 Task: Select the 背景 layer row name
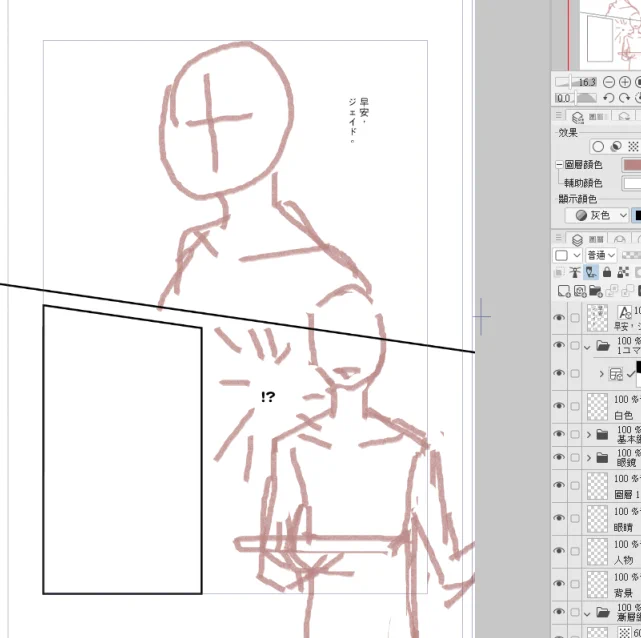click(x=623, y=593)
